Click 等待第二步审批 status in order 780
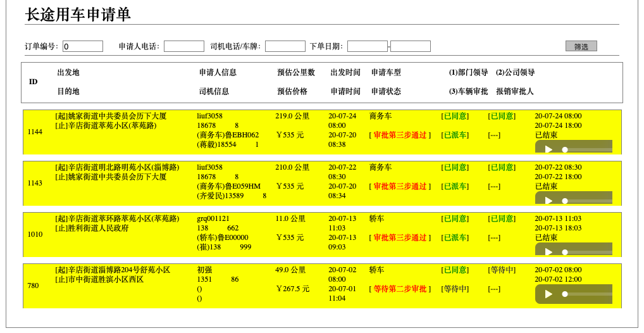 point(400,289)
